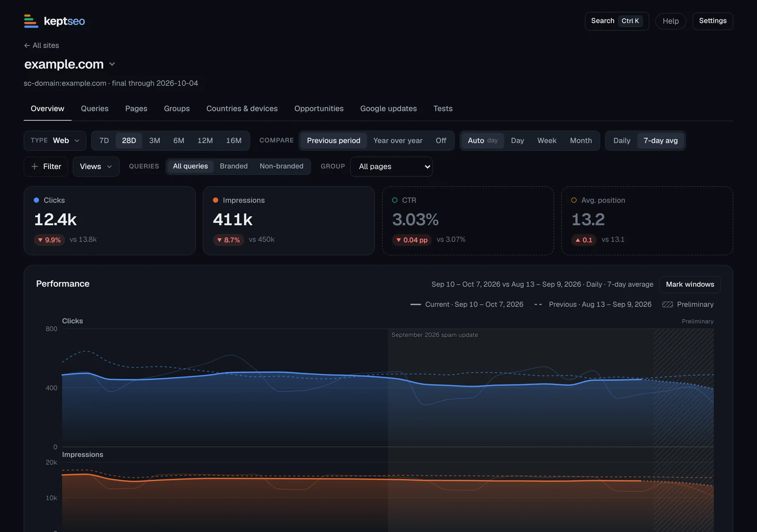Select the 7D date range
The width and height of the screenshot is (757, 532).
tap(104, 140)
